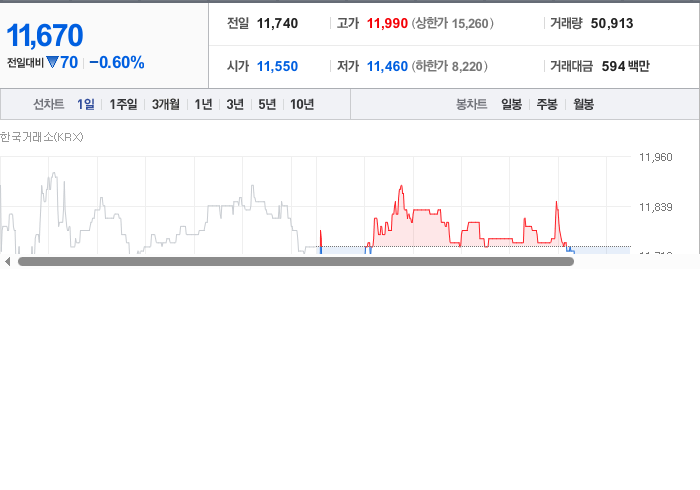Click the opening price value 11,550
700x490 pixels.
pyautogui.click(x=277, y=66)
